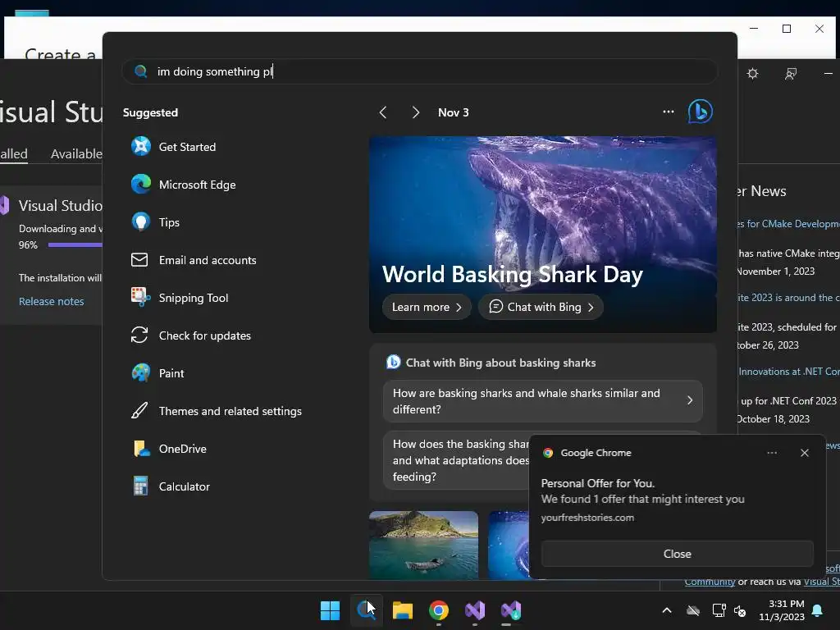
Task: Go to next day in search highlights
Action: 416,112
